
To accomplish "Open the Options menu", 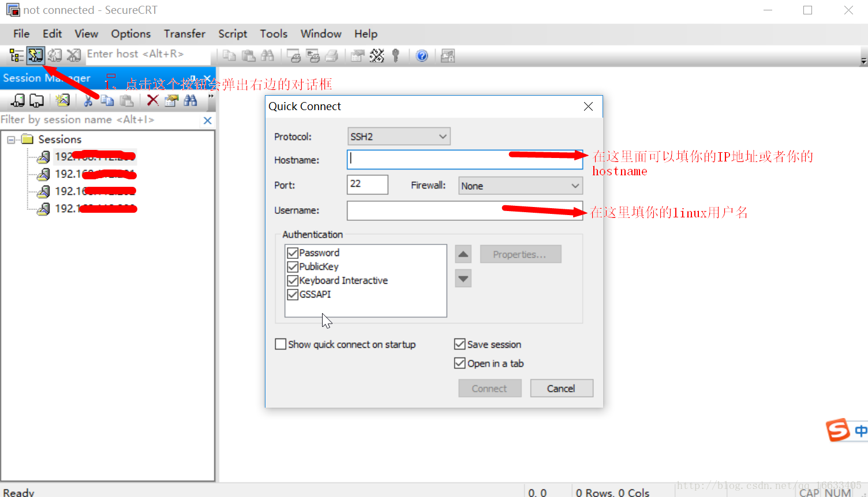I will pos(131,34).
